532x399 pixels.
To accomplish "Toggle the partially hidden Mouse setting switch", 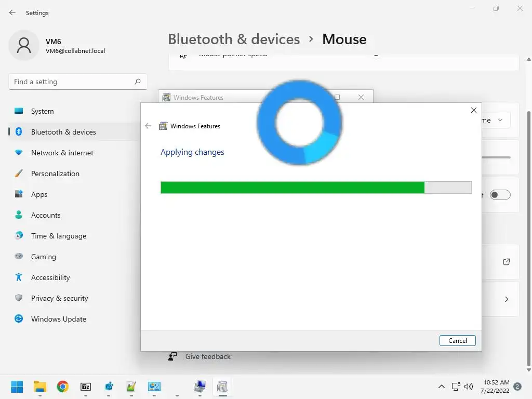I will [500, 195].
